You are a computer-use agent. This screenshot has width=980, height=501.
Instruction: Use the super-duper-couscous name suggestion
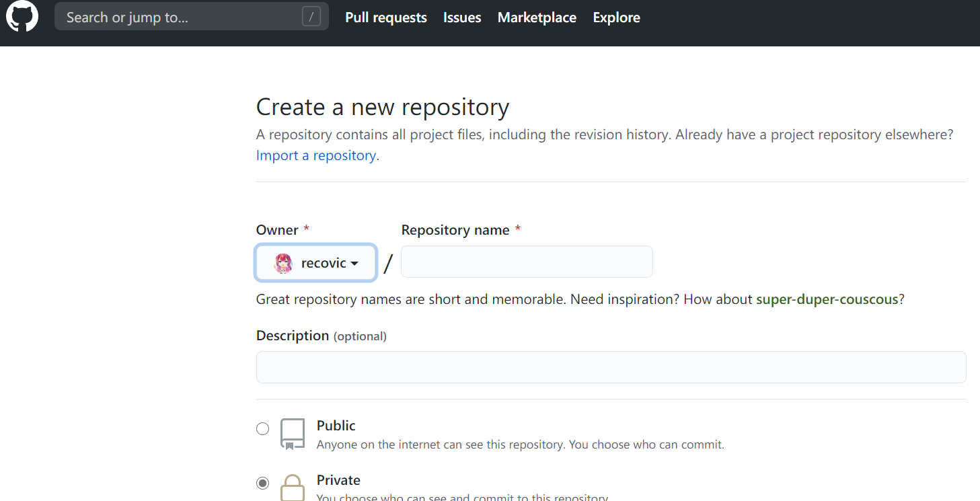point(827,299)
